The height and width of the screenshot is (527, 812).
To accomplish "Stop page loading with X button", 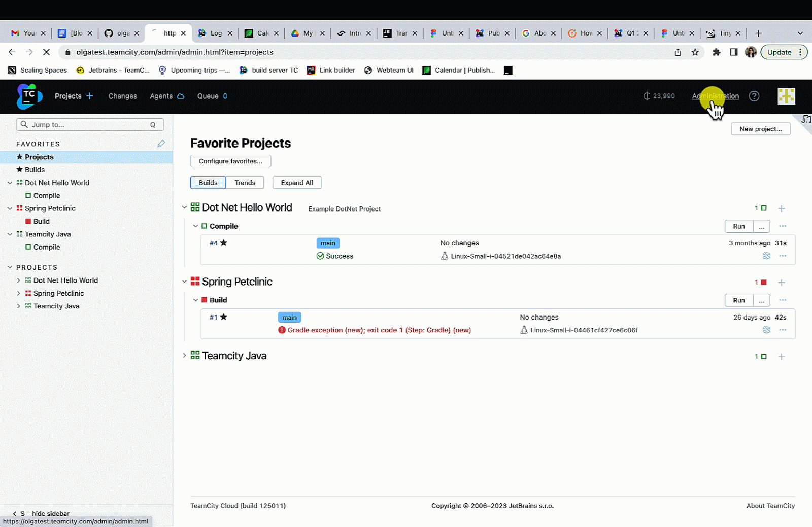I will coord(46,52).
